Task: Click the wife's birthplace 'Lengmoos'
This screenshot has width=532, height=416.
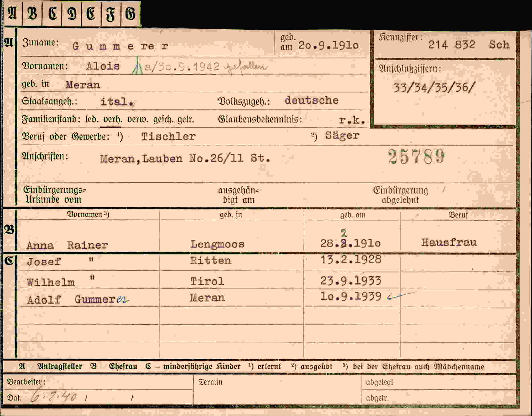Action: 217,244
